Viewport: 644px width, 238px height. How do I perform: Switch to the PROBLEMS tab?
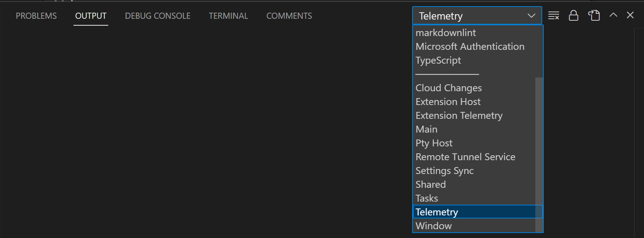pos(36,16)
